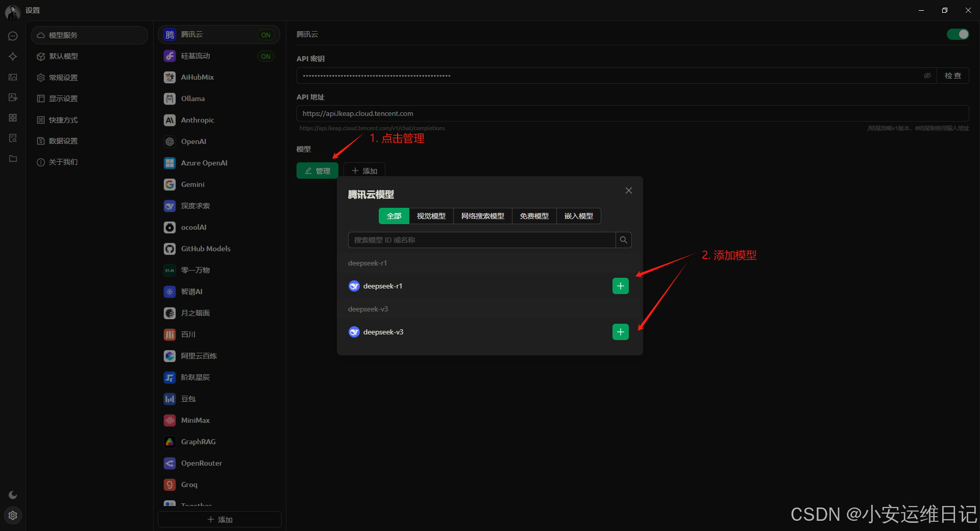The width and height of the screenshot is (980, 531).
Task: Click the API 地址 input field
Action: 632,113
